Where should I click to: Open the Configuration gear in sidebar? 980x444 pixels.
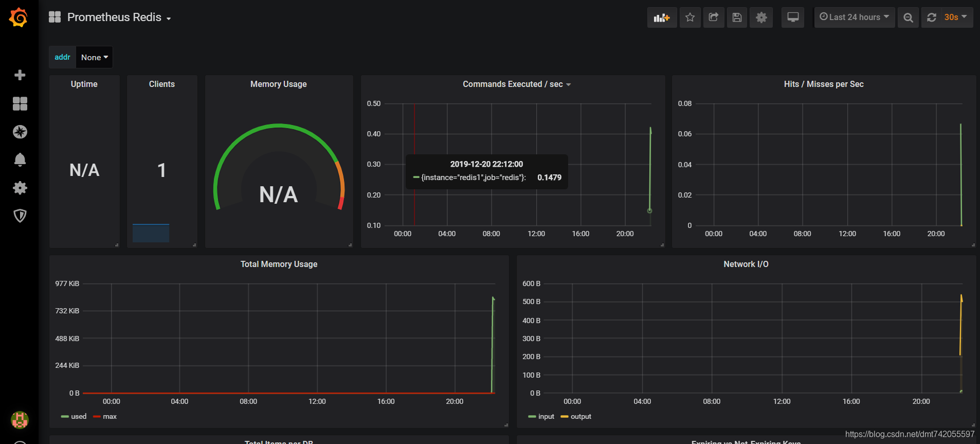tap(20, 188)
